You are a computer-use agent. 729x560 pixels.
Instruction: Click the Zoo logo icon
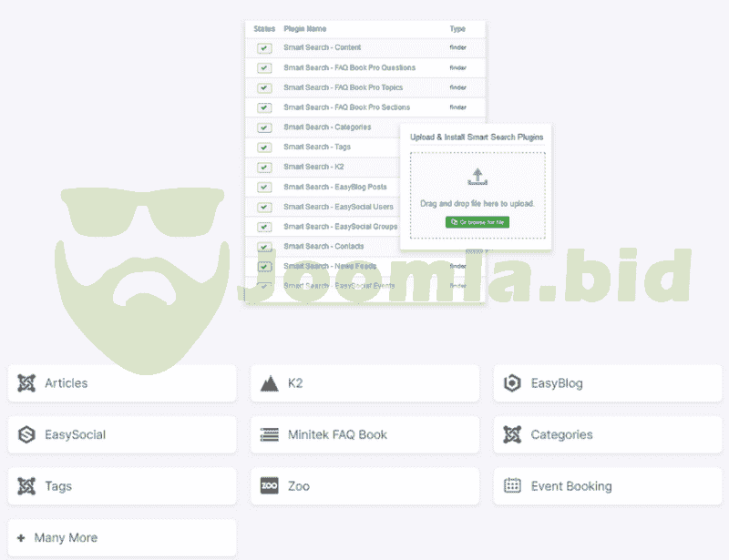tap(269, 486)
